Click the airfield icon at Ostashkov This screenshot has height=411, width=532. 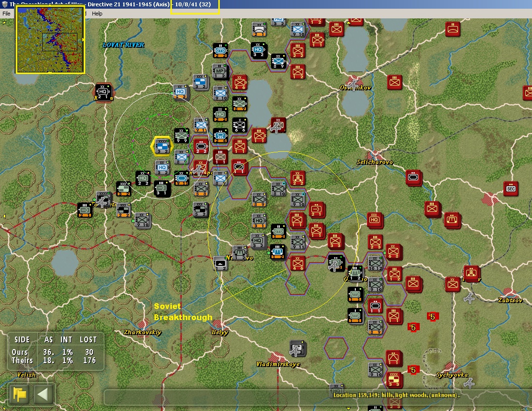point(354,84)
